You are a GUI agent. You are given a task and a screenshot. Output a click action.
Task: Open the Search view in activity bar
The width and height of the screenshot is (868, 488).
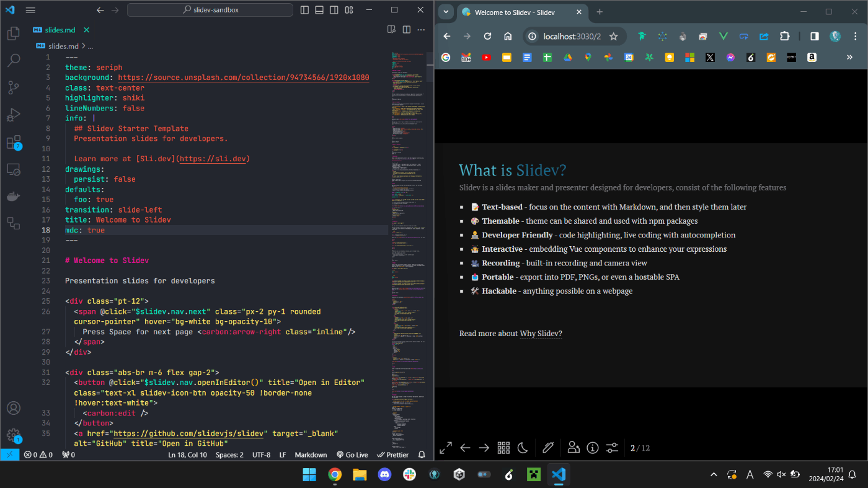(13, 60)
